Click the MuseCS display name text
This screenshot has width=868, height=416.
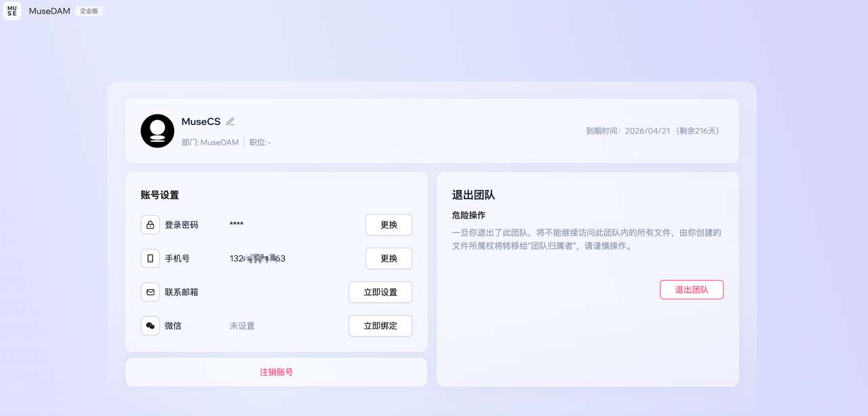[x=201, y=121]
